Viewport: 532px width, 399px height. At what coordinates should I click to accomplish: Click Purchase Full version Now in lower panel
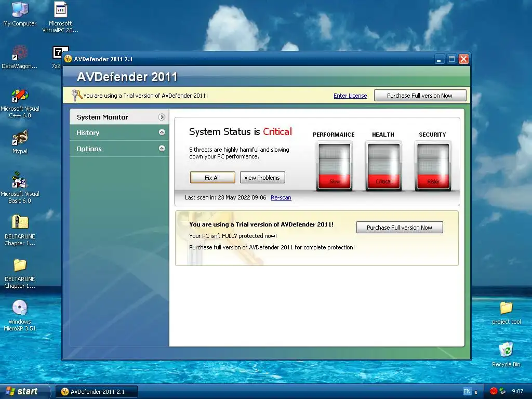(x=400, y=228)
